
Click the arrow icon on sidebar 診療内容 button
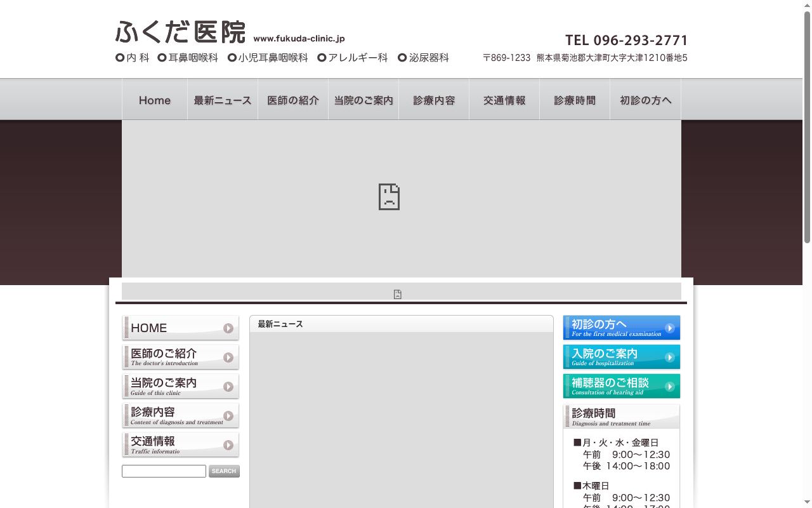228,416
